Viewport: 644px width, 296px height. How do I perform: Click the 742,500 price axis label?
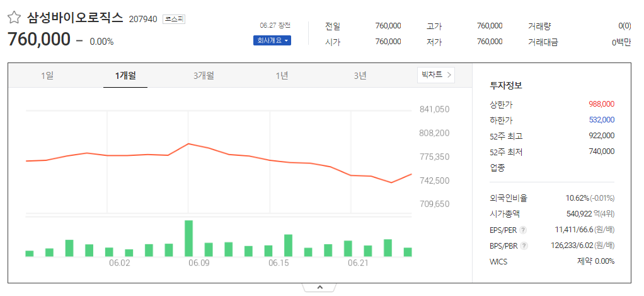pyautogui.click(x=435, y=181)
